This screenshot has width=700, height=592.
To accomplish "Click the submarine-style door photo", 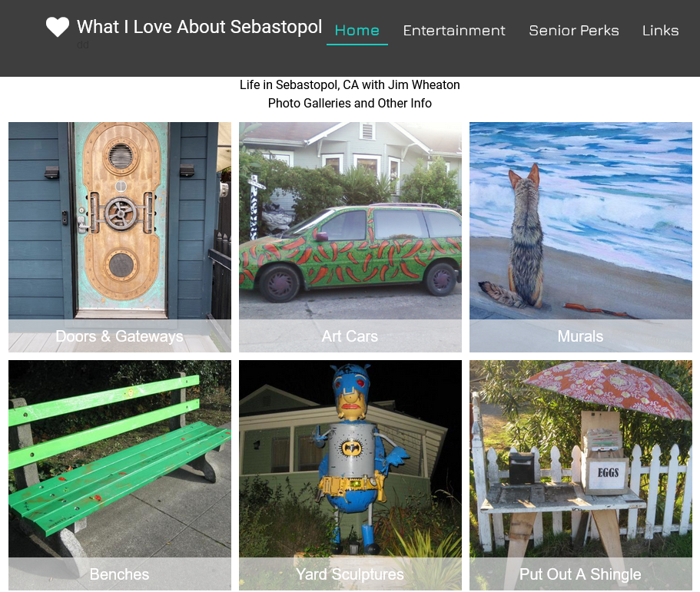I will point(120,219).
